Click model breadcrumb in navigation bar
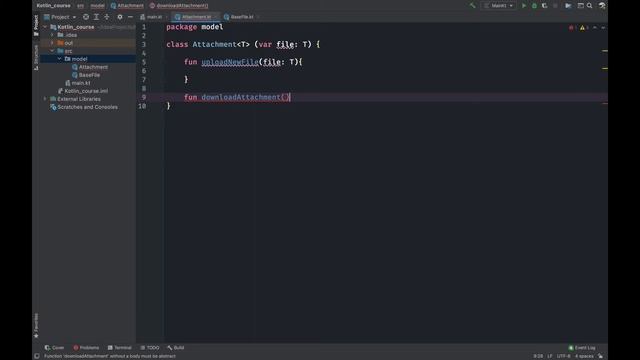Viewport: 640px width, 360px height. click(98, 6)
